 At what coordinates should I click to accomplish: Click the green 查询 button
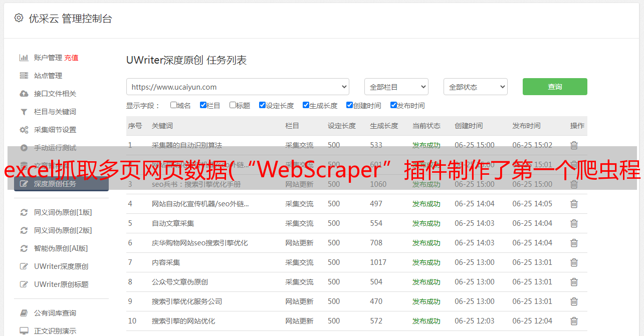(555, 87)
